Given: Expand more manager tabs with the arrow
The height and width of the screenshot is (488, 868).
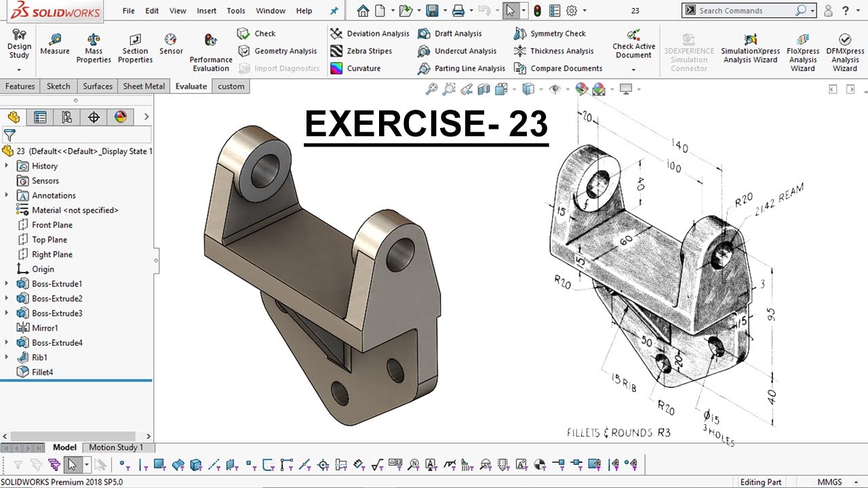Looking at the screenshot, I should pyautogui.click(x=146, y=117).
